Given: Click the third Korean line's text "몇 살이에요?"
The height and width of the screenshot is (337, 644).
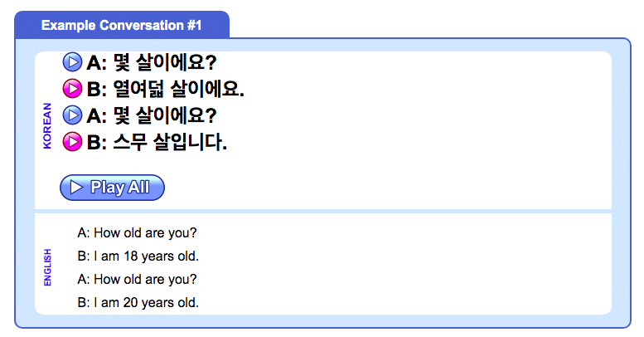Looking at the screenshot, I should tap(164, 115).
